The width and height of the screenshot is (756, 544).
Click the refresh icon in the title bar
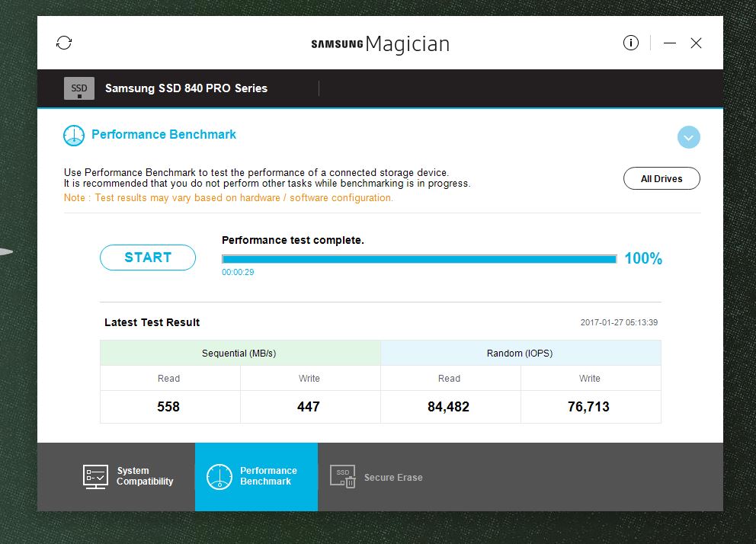pos(64,43)
